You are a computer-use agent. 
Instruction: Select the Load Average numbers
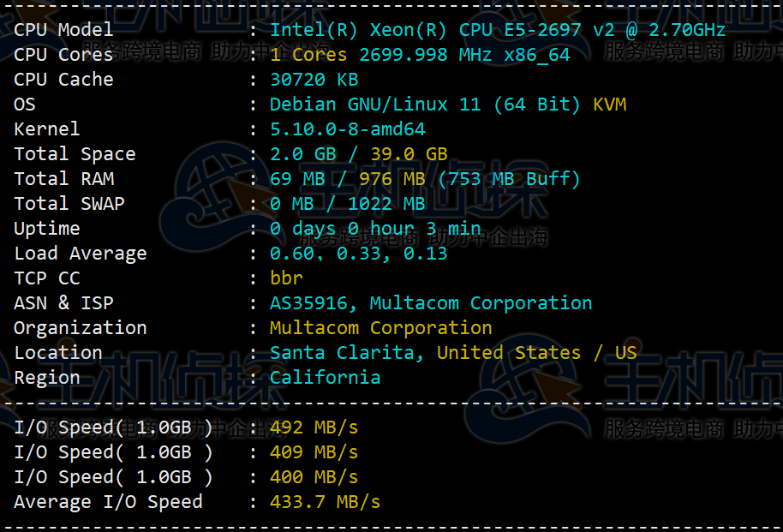tap(358, 254)
